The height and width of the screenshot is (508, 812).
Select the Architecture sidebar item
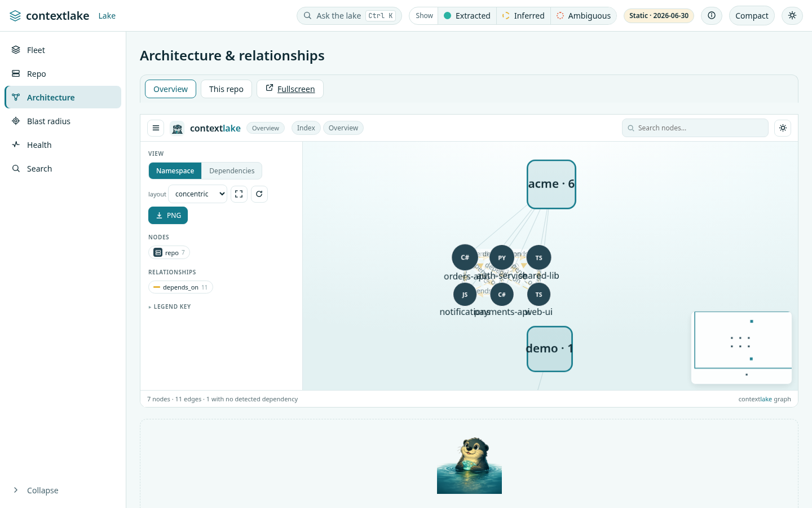(63, 98)
